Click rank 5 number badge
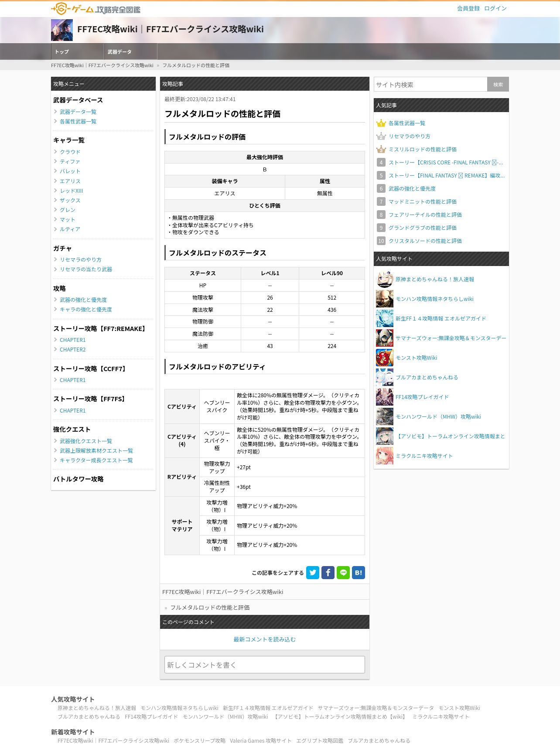560x744 pixels. coord(381,176)
